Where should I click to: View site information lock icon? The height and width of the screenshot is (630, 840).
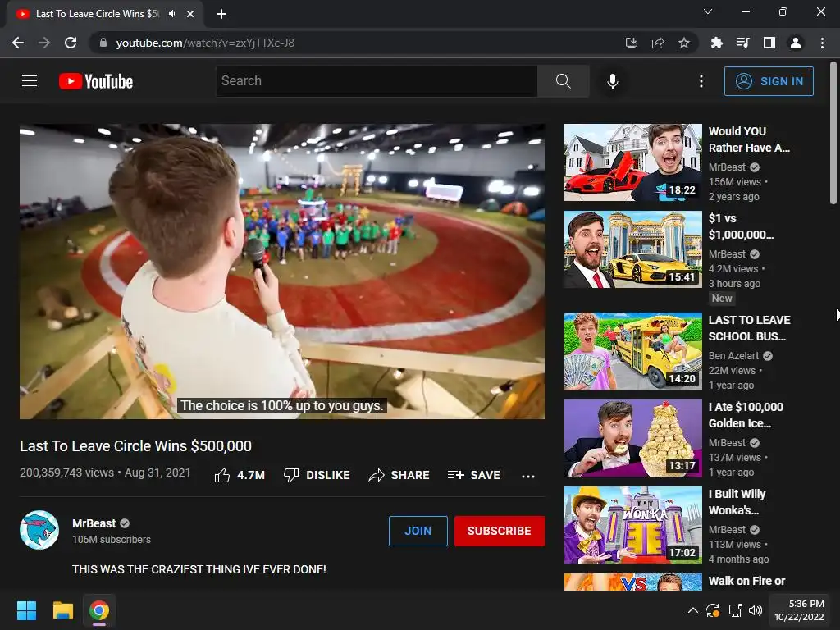[103, 43]
